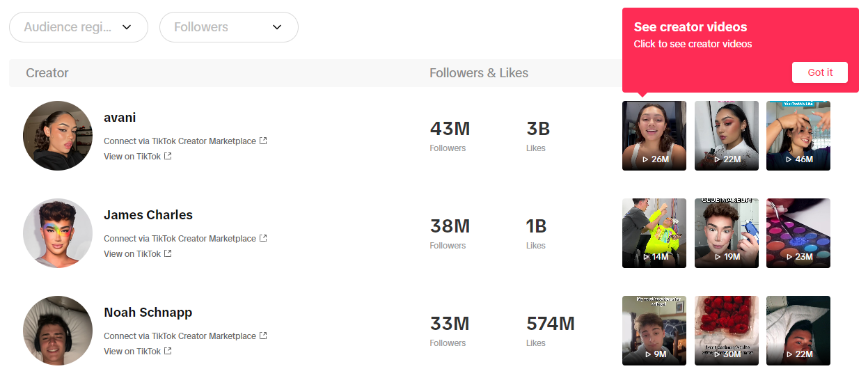Play Noah Schnapp's 30M raspberries video
Image resolution: width=868 pixels, height=378 pixels.
[727, 331]
